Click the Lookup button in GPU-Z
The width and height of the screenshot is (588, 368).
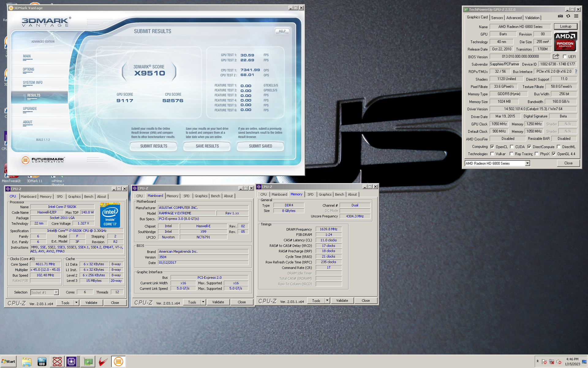coord(565,26)
